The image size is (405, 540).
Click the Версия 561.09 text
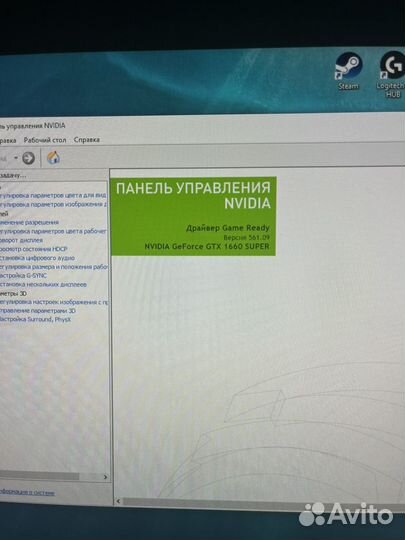click(246, 238)
